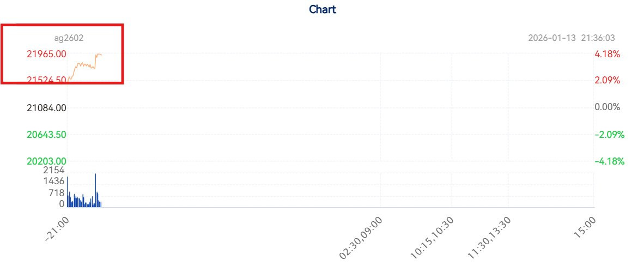Select the 20643.50 green price label
Image resolution: width=644 pixels, height=273 pixels.
[47, 135]
